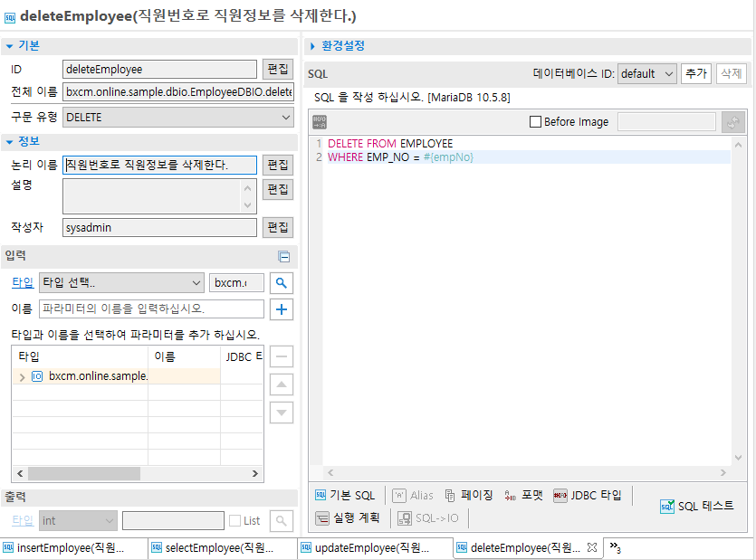The width and height of the screenshot is (756, 560).
Task: Click the collapse icon in 입력 section header
Action: [x=283, y=257]
